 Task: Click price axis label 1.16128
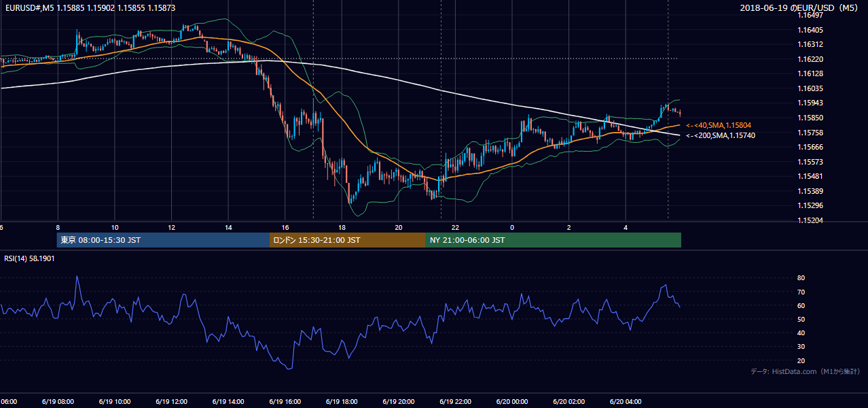coord(810,73)
